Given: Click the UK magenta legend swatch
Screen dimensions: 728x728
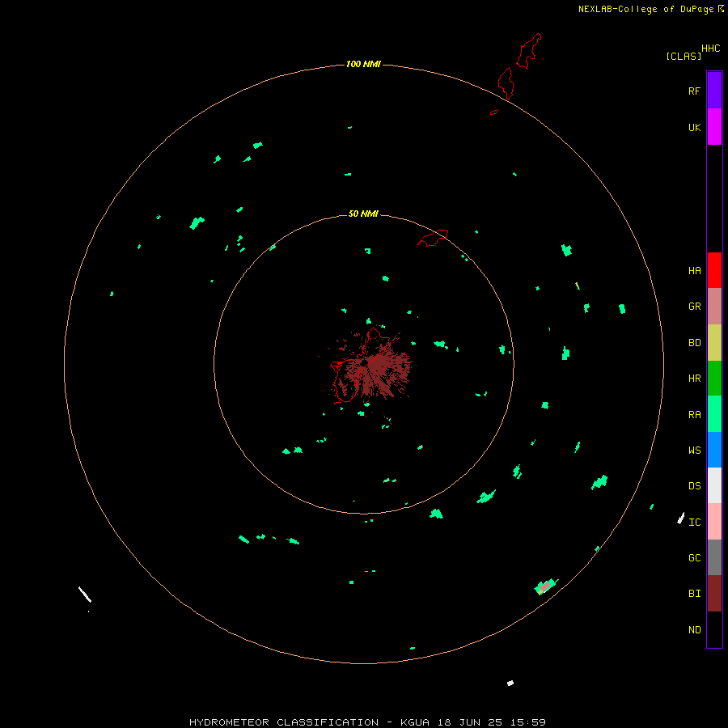Looking at the screenshot, I should coord(714,127).
